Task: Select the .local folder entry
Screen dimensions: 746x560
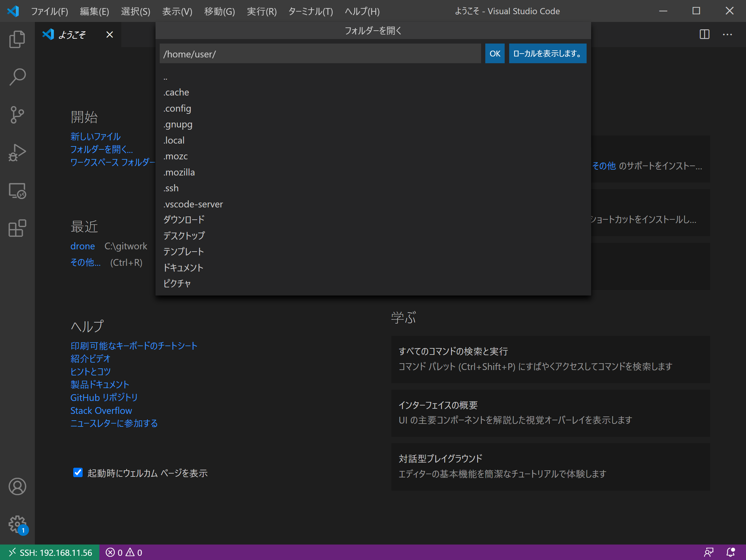Action: [373, 140]
